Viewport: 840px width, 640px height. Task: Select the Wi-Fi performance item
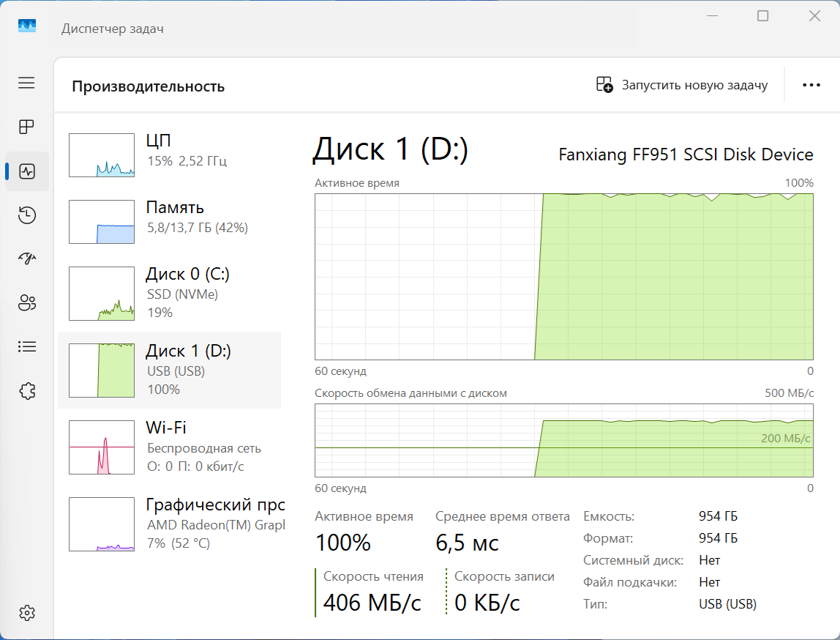[169, 446]
